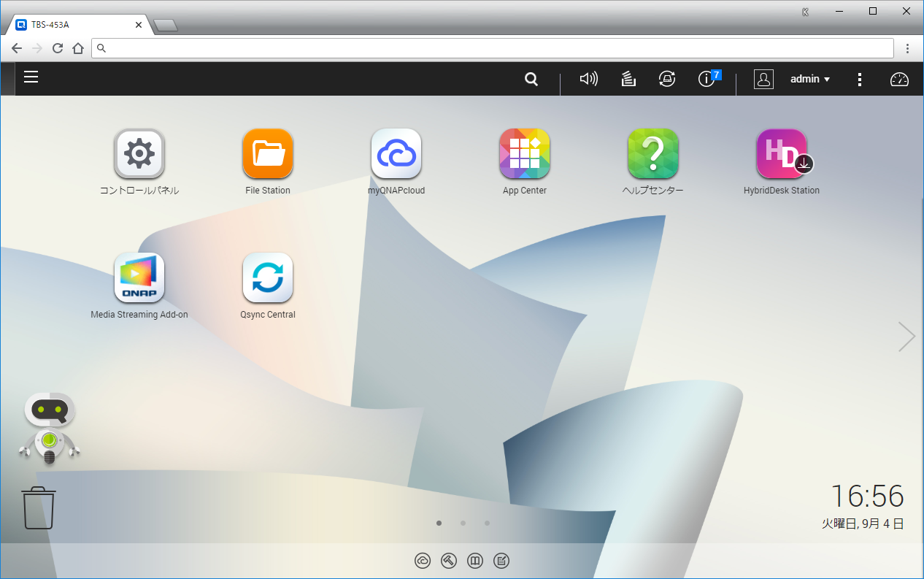The image size is (924, 579).
Task: Launch File Station
Action: click(x=268, y=154)
